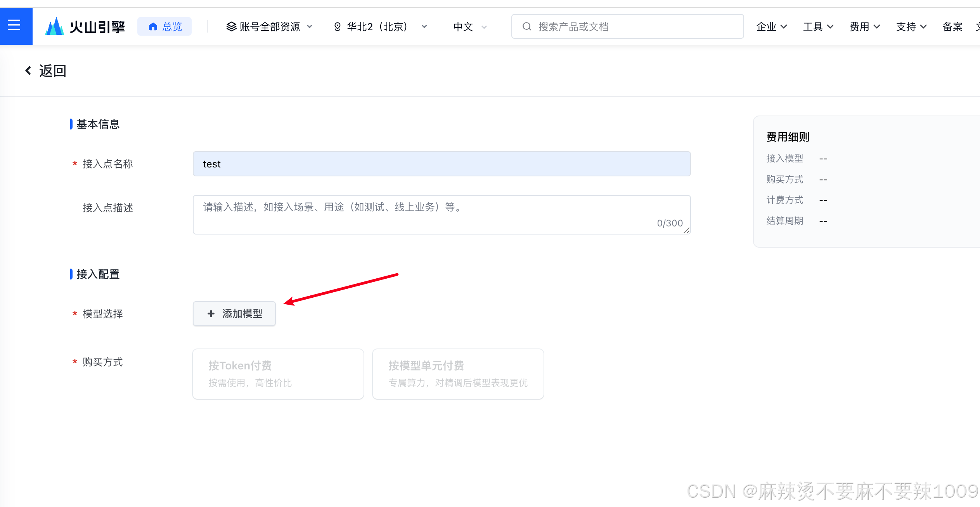Click the Volcano Engine logo
The height and width of the screenshot is (507, 980).
(85, 26)
